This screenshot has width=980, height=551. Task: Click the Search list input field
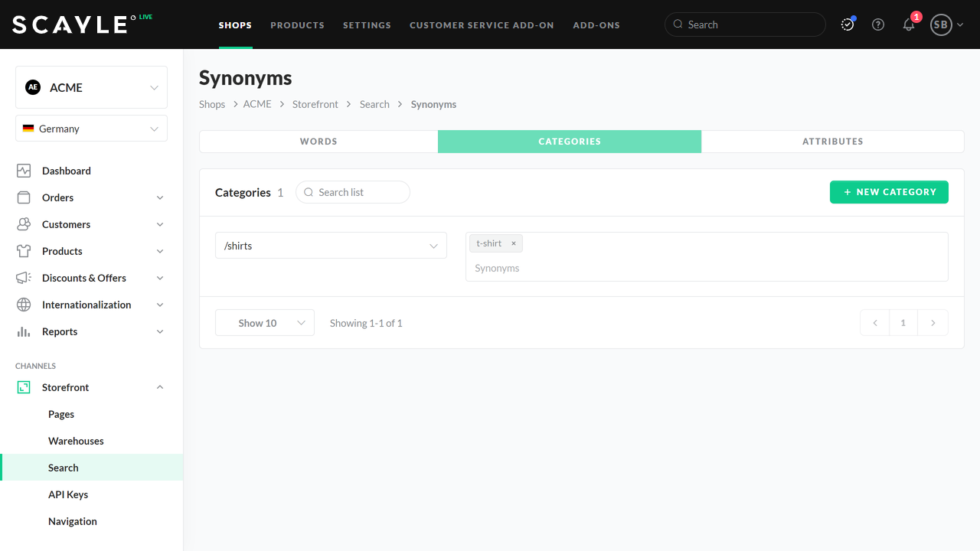pos(358,192)
